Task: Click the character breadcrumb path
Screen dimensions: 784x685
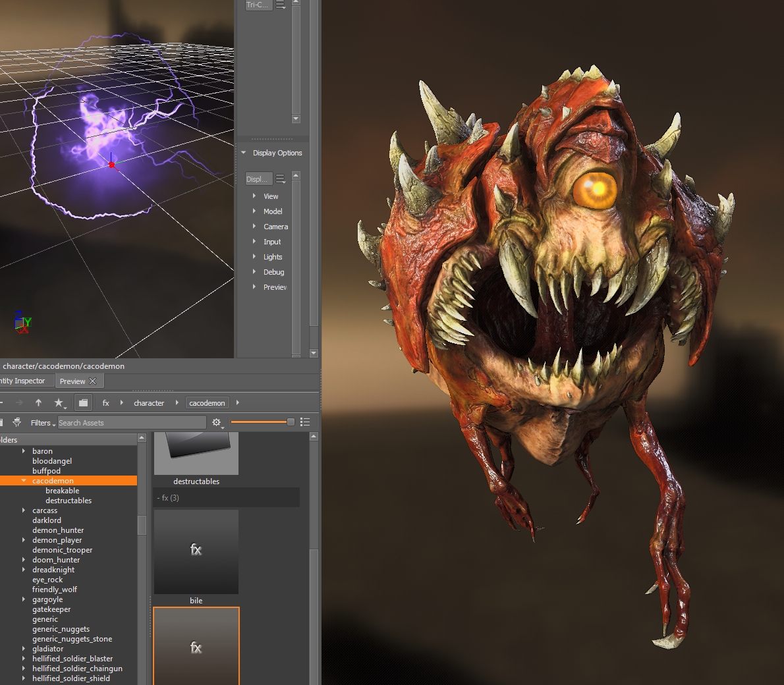Action: 149,403
